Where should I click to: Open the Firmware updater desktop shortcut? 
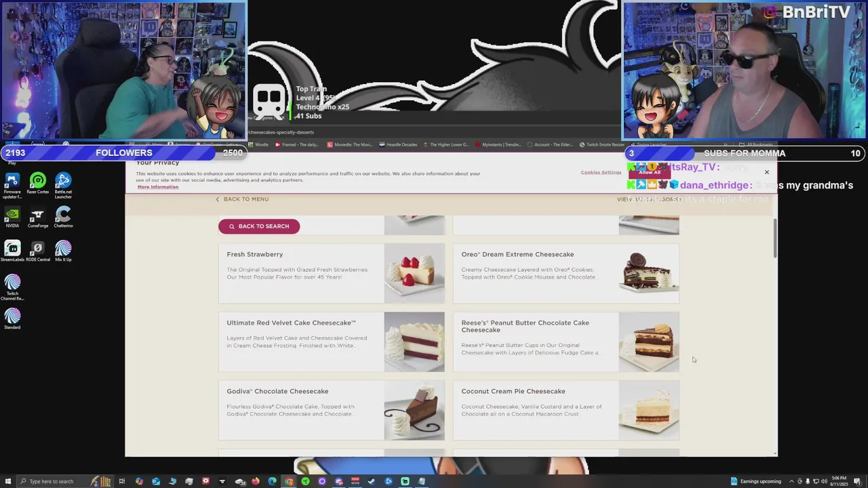click(x=12, y=185)
